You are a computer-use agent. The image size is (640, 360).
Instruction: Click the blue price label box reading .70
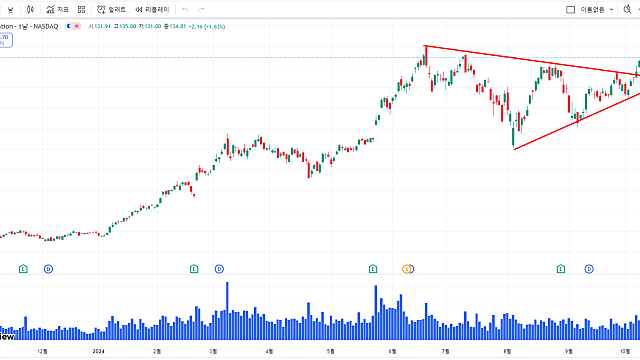pyautogui.click(x=6, y=40)
